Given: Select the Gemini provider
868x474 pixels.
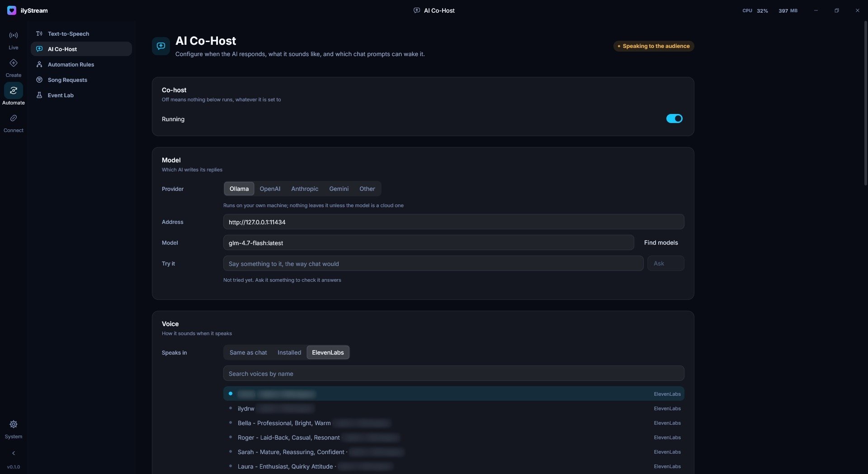Looking at the screenshot, I should point(339,189).
